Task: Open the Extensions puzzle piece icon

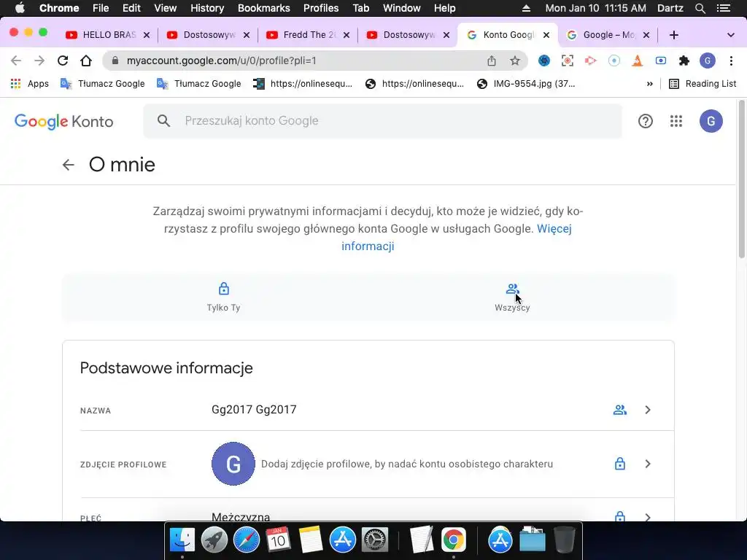Action: coord(684,61)
